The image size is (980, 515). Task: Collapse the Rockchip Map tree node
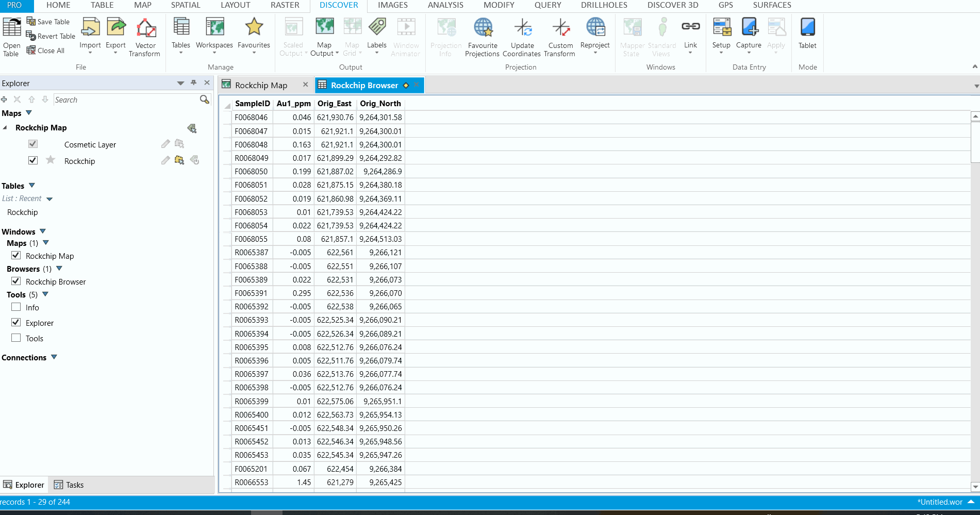6,127
